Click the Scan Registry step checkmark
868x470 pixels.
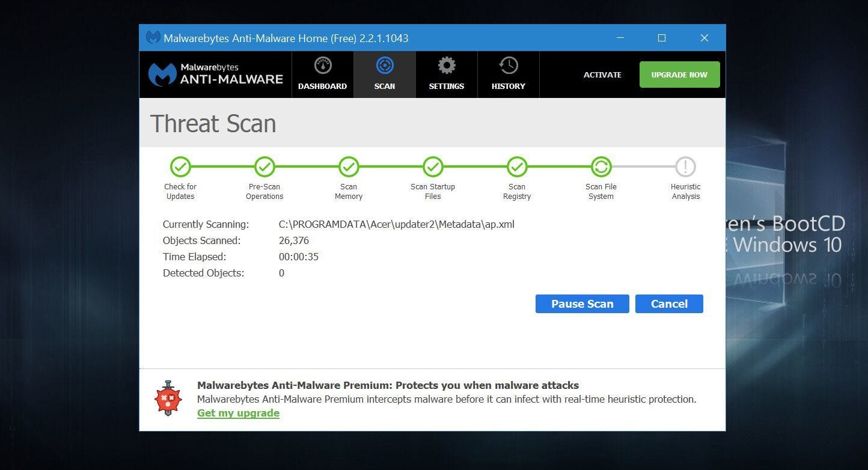coord(517,166)
